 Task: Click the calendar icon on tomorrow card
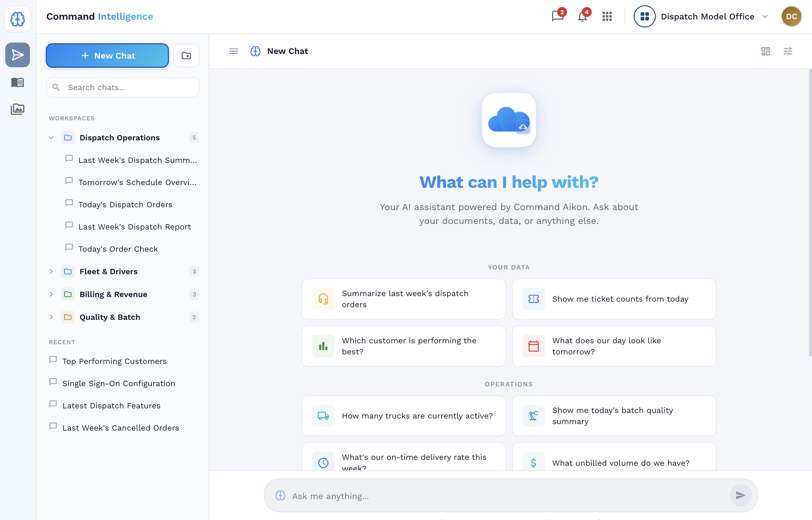coord(533,346)
